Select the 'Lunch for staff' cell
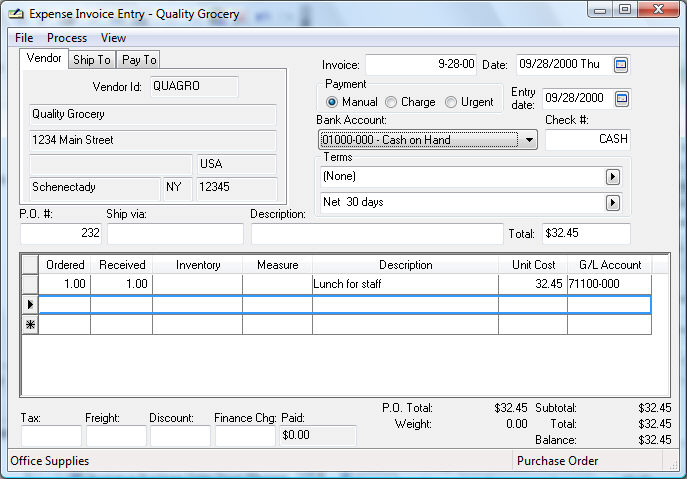 pyautogui.click(x=405, y=284)
